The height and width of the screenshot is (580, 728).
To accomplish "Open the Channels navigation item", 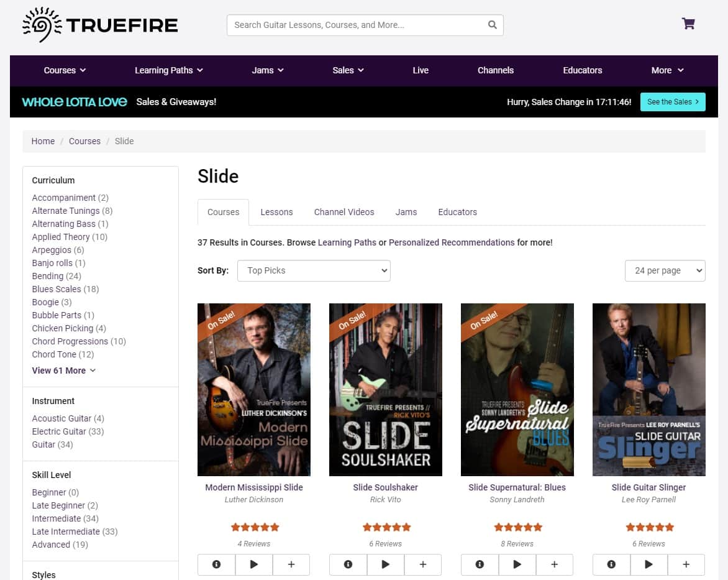I will [x=496, y=70].
